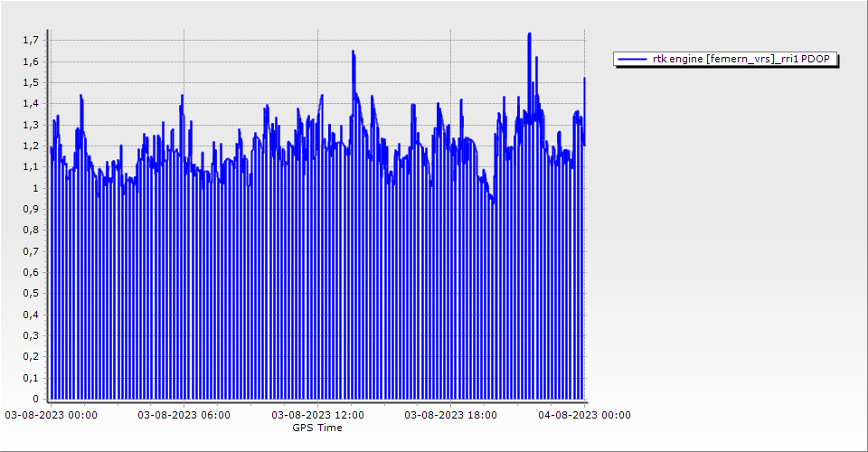The width and height of the screenshot is (868, 452).
Task: Select the 03-08-2023 06:00 axis label
Action: pos(184,416)
